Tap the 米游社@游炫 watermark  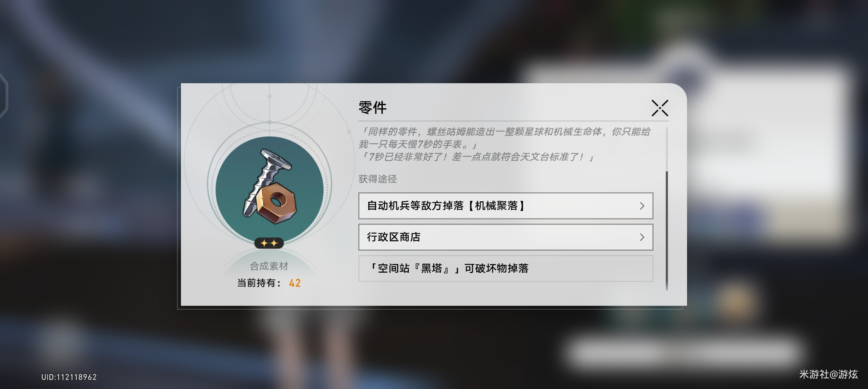828,374
